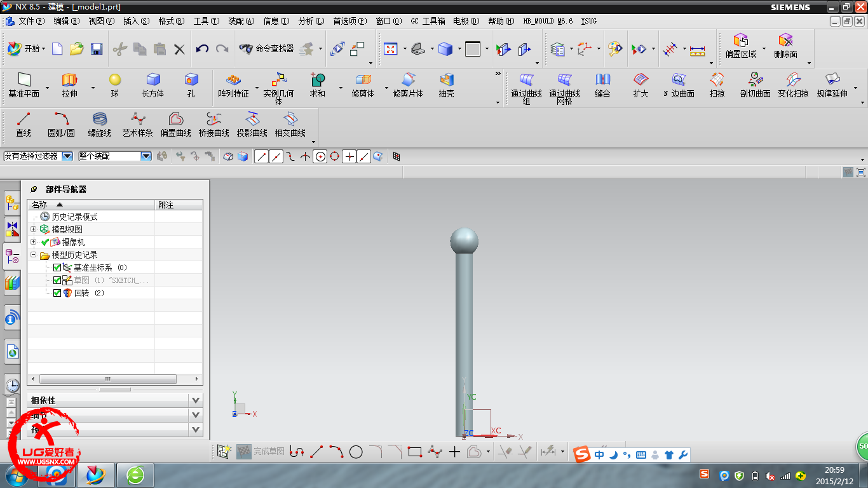The width and height of the screenshot is (868, 488).
Task: Click the NX taskbar application icon
Action: (97, 475)
